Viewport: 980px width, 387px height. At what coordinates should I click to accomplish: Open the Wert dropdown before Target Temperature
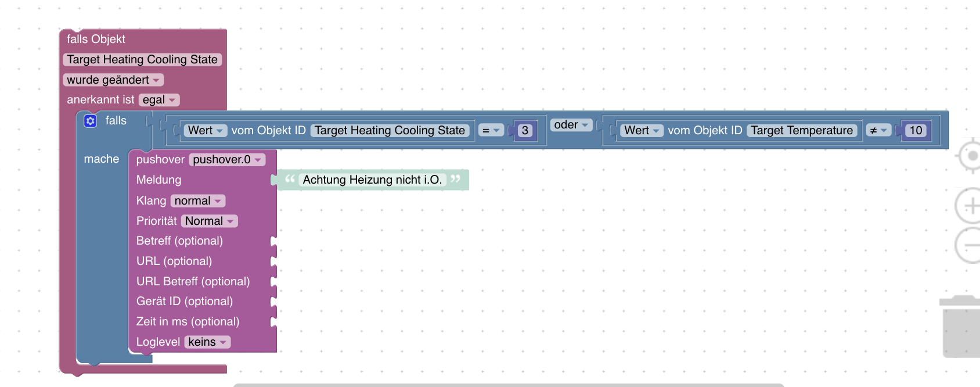pos(642,131)
